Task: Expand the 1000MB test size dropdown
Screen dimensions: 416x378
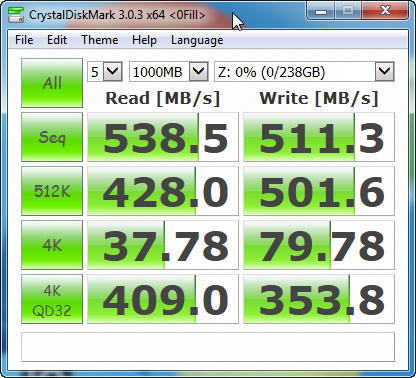Action: (169, 71)
